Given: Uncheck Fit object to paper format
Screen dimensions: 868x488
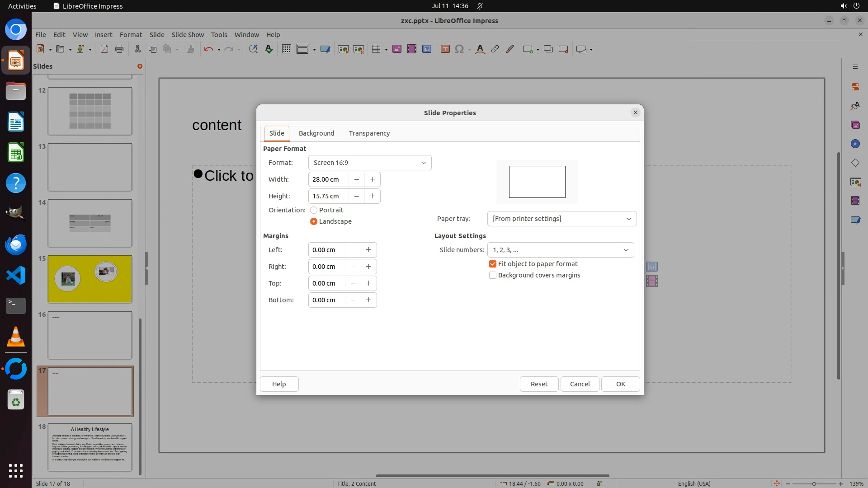Looking at the screenshot, I should tap(493, 264).
